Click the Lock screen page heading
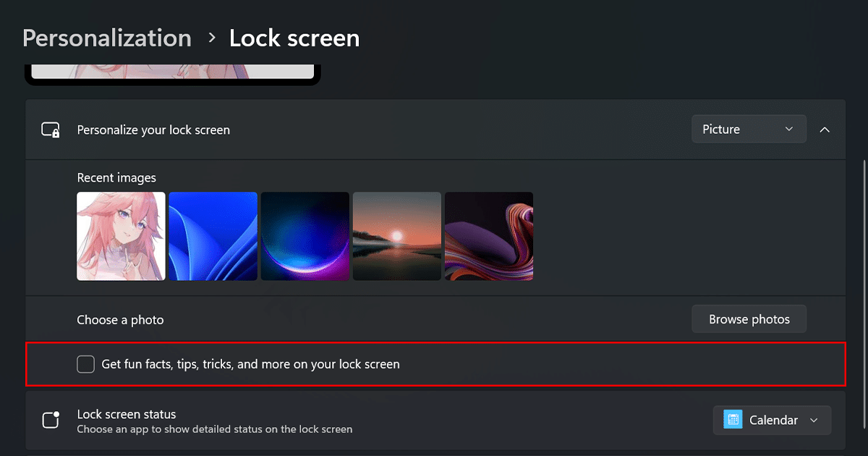868x456 pixels. 294,38
